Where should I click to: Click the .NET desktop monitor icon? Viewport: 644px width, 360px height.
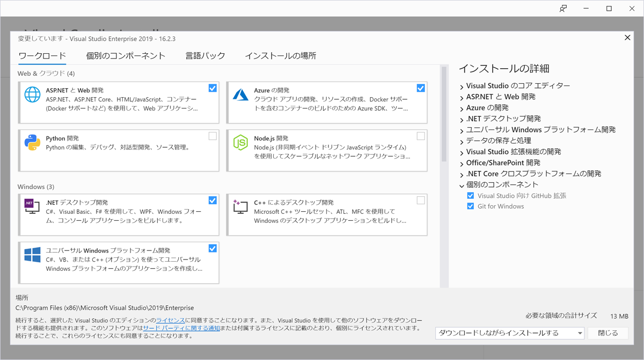[x=32, y=206]
